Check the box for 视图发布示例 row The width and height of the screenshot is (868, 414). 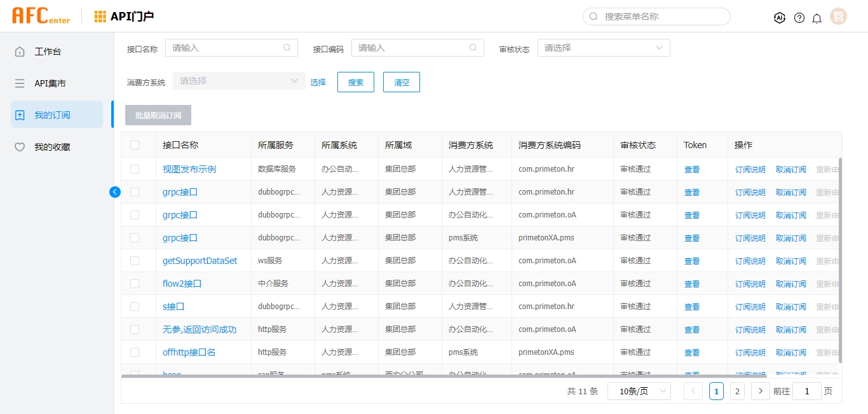(135, 169)
